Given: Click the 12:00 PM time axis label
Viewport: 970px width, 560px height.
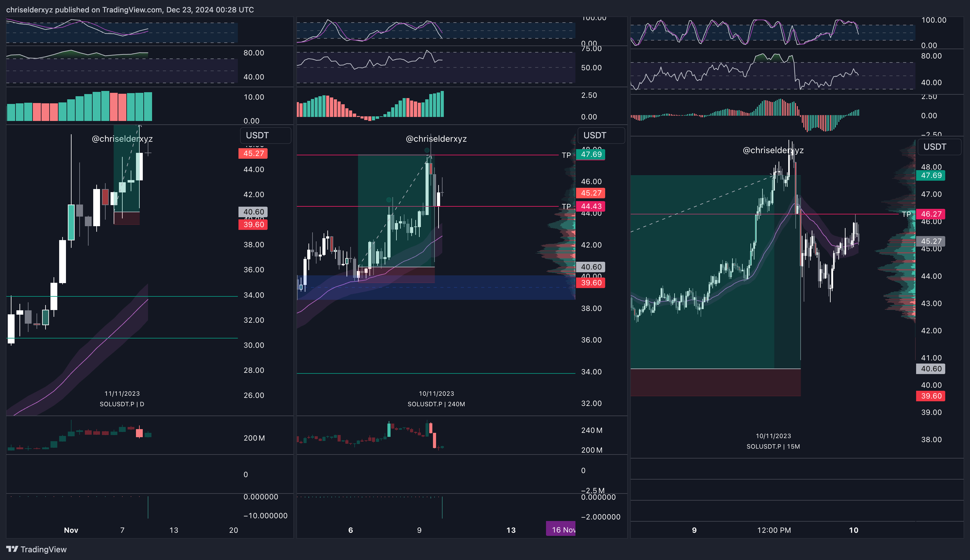Looking at the screenshot, I should 774,530.
